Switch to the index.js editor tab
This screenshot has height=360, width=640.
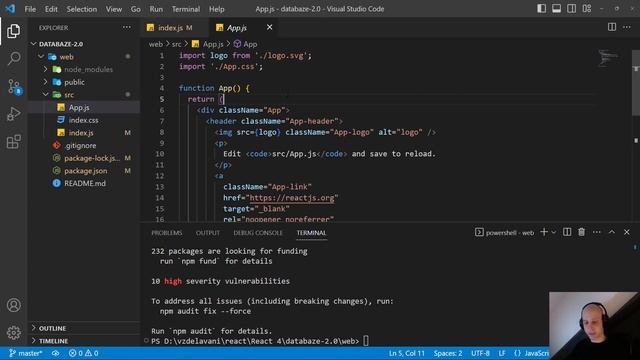coord(175,28)
